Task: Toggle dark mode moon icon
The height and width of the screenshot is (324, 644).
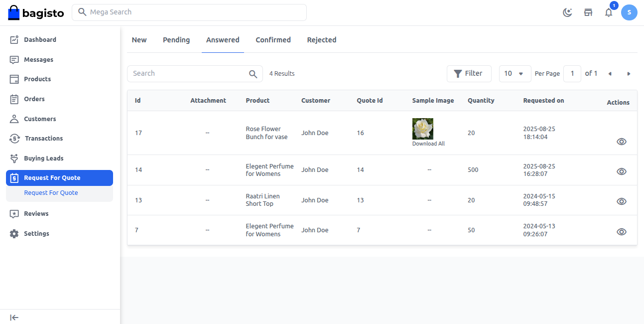Action: pyautogui.click(x=567, y=12)
